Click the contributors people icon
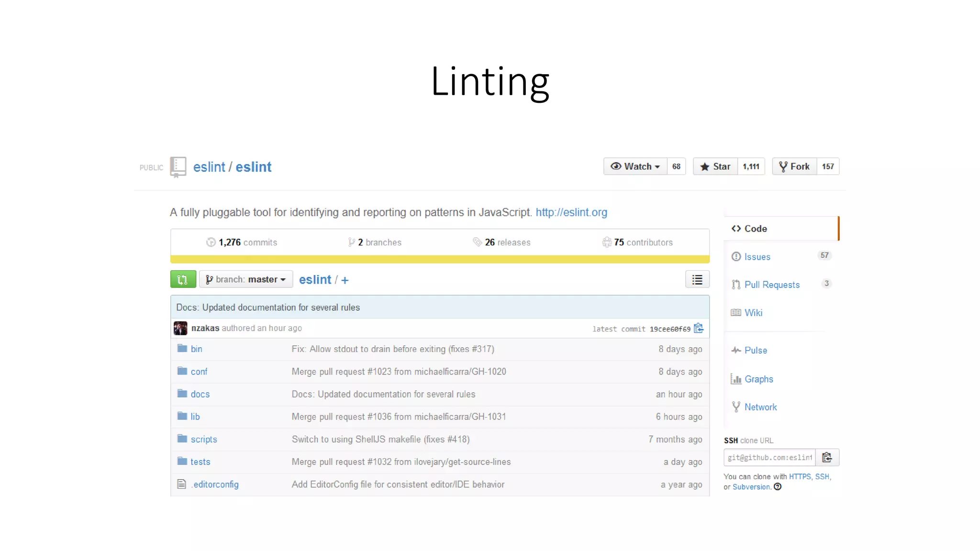 606,242
